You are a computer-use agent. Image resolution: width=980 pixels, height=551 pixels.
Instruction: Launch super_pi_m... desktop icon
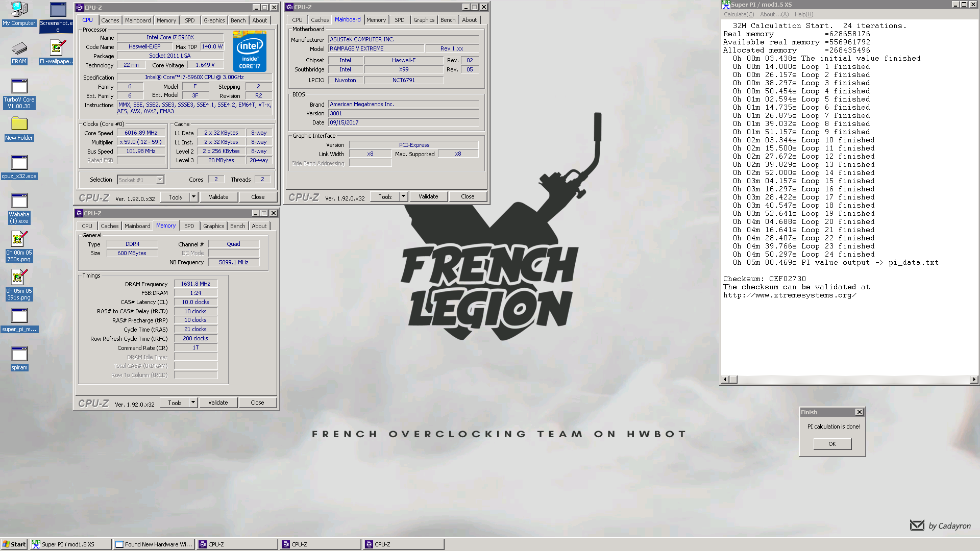pos(19,320)
